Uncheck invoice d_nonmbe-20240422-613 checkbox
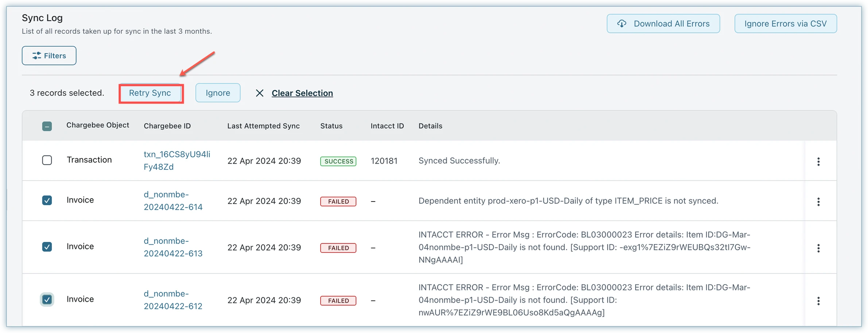868x333 pixels. point(47,247)
